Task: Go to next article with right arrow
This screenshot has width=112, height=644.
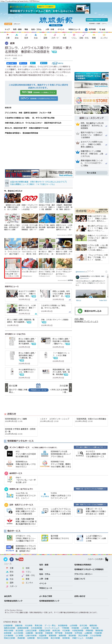Action: point(70,388)
